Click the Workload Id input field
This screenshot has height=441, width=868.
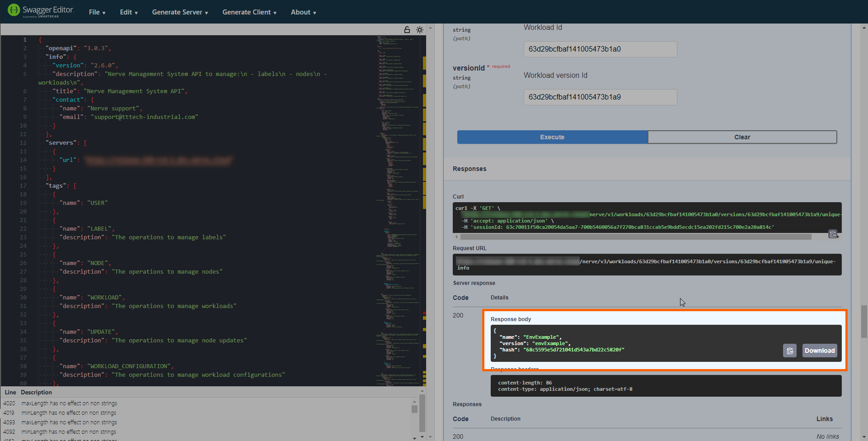(600, 49)
